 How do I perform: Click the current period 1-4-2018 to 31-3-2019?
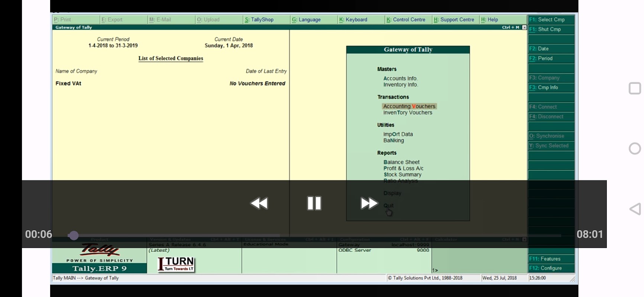coord(113,46)
